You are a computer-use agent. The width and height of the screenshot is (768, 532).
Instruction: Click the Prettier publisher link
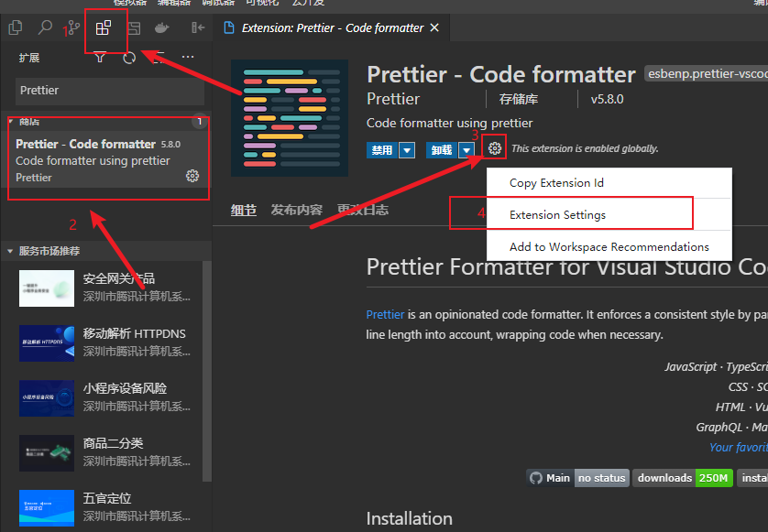point(393,99)
